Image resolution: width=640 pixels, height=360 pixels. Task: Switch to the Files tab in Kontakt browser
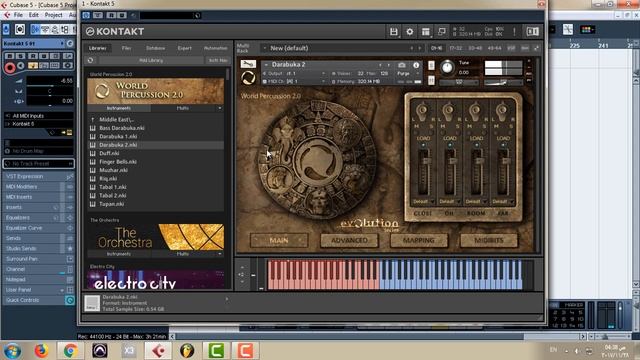tap(127, 48)
